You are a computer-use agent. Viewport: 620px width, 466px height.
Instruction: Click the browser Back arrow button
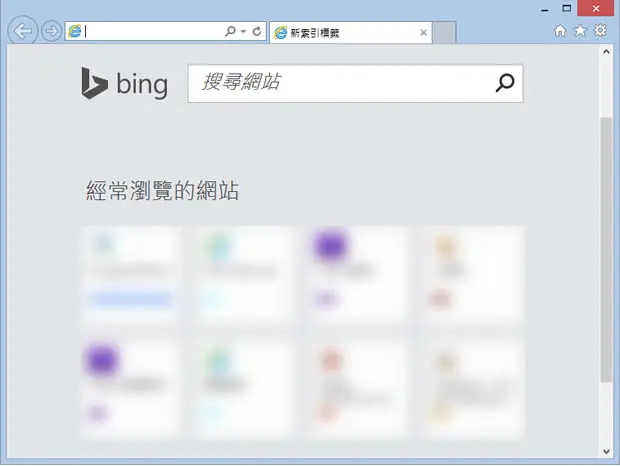(x=23, y=31)
